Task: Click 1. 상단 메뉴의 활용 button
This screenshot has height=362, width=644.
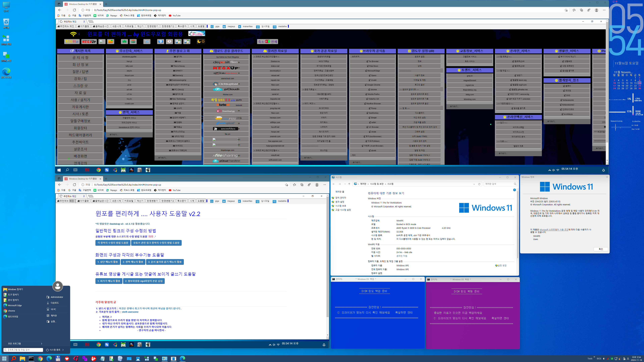Action: point(108,262)
